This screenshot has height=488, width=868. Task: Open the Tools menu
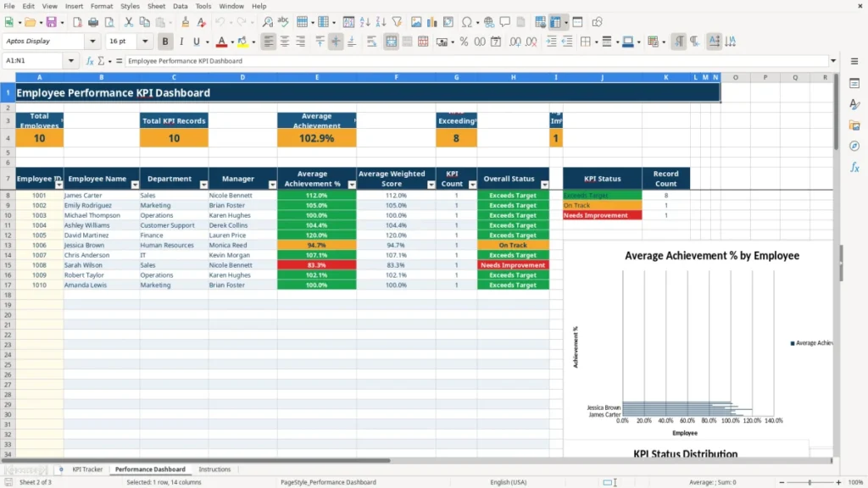[x=203, y=6]
